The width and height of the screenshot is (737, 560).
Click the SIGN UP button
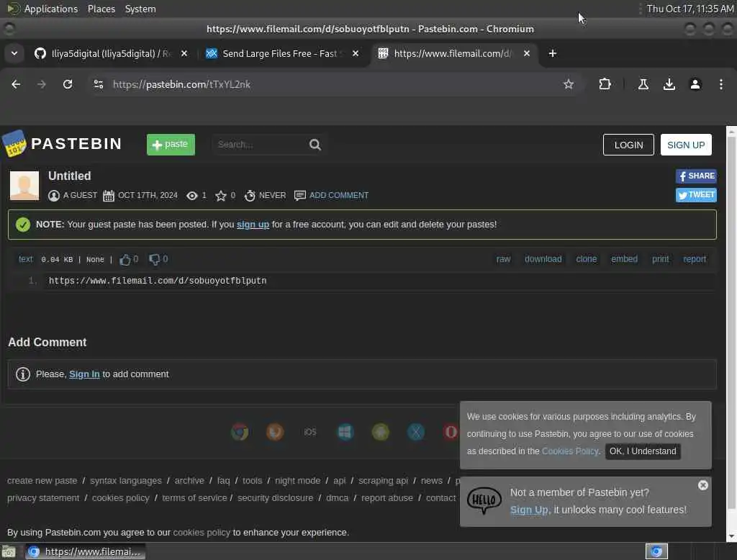tap(686, 145)
